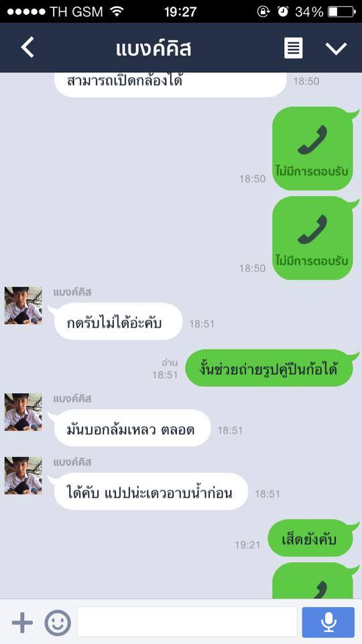Tap the microphone voice message button

(x=328, y=622)
